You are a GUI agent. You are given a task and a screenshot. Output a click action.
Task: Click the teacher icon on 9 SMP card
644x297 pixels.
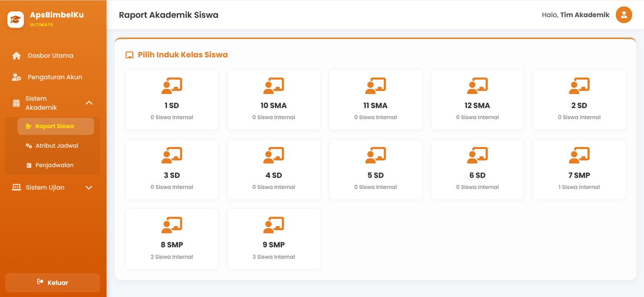[x=274, y=225]
